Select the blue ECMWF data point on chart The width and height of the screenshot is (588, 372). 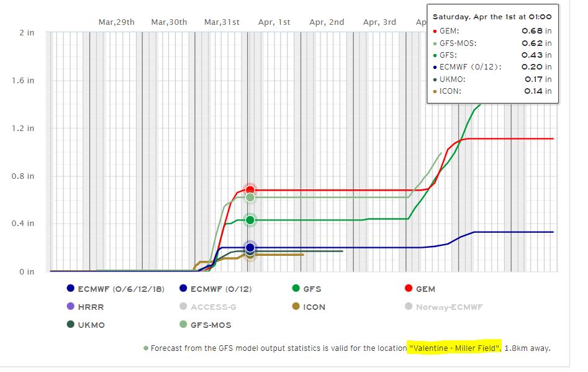coord(250,247)
